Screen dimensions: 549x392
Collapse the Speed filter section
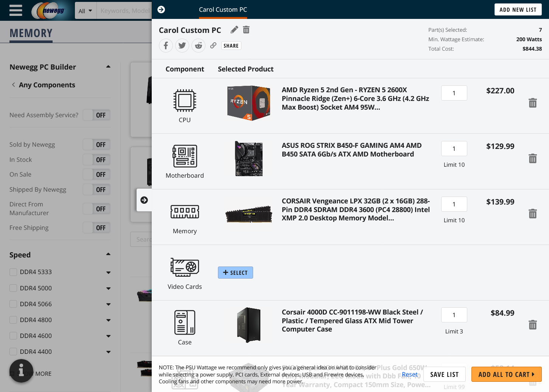point(108,254)
